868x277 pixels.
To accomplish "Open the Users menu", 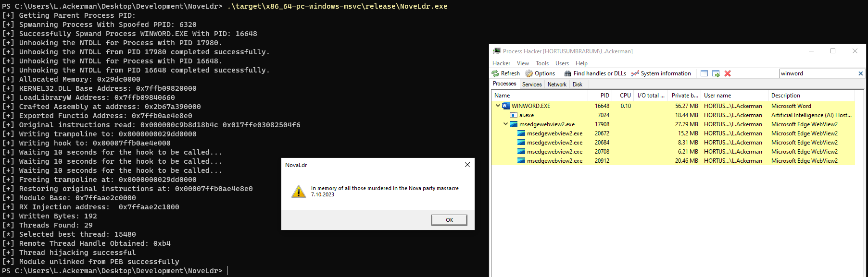I will pos(562,63).
